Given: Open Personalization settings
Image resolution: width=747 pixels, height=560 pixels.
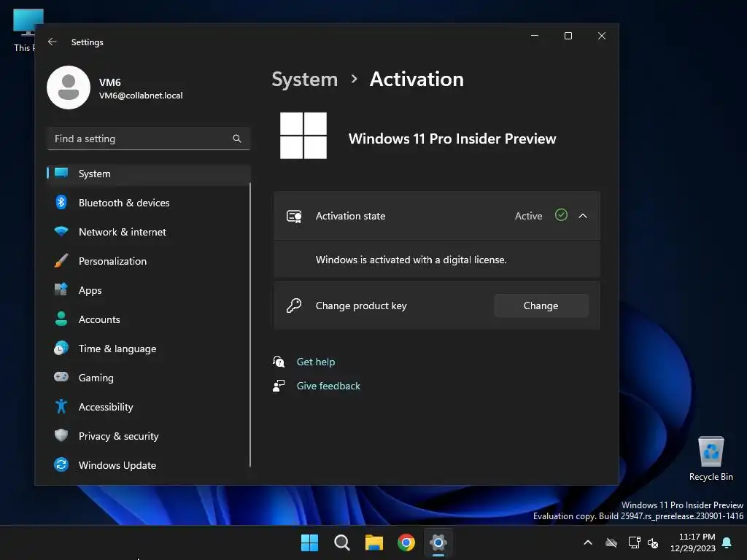Looking at the screenshot, I should pos(149,261).
